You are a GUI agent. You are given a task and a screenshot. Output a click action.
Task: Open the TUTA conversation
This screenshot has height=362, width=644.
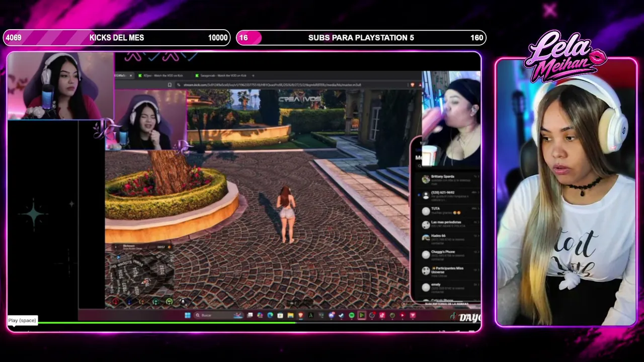[x=448, y=211]
